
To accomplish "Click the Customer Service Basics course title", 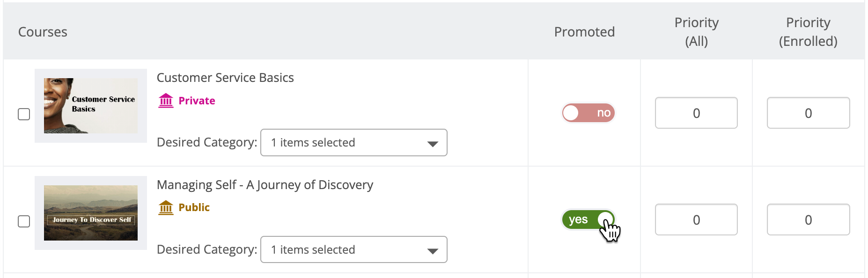I will pyautogui.click(x=225, y=78).
